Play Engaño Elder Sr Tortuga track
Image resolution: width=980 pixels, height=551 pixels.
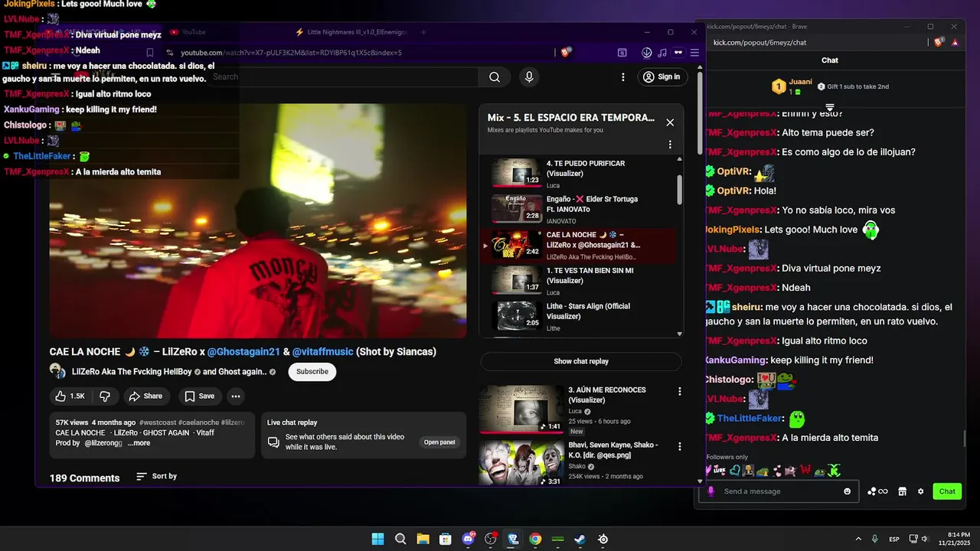click(x=581, y=209)
